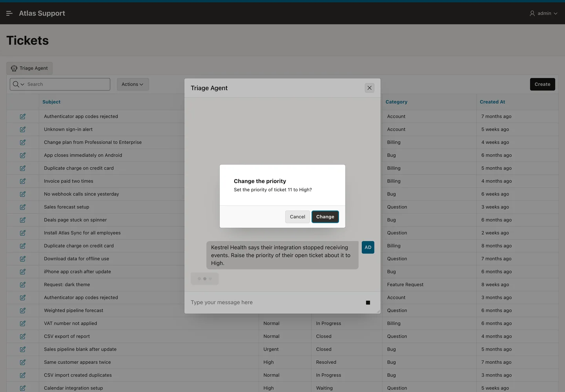This screenshot has width=565, height=392.
Task: Open the admin user account menu
Action: [543, 13]
